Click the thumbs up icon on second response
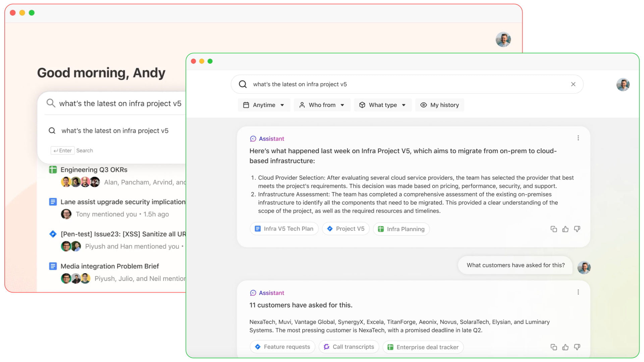 coord(565,347)
